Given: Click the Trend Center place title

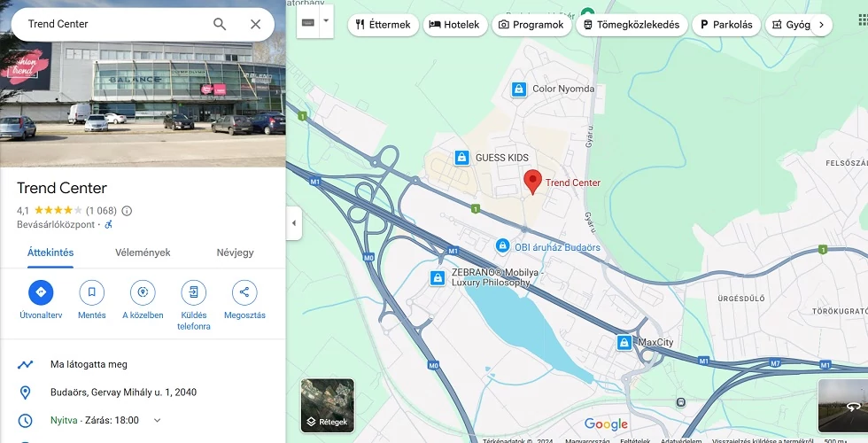Looking at the screenshot, I should point(62,188).
